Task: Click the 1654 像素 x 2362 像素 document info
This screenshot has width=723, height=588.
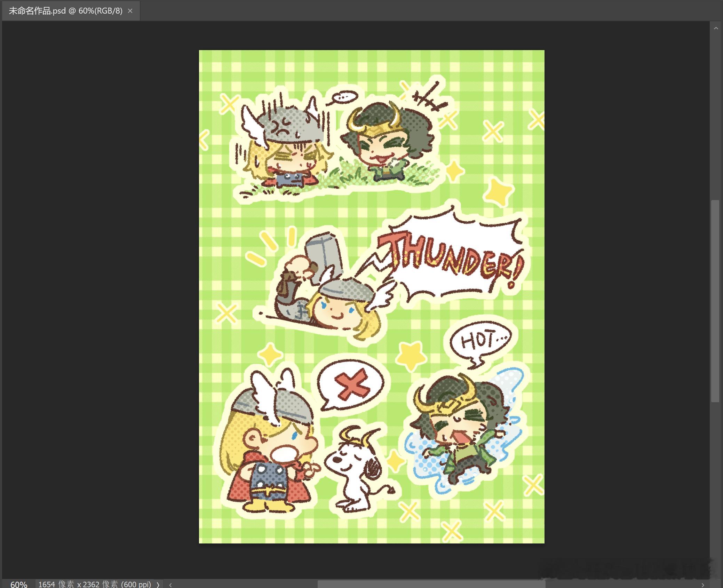Action: (x=95, y=584)
